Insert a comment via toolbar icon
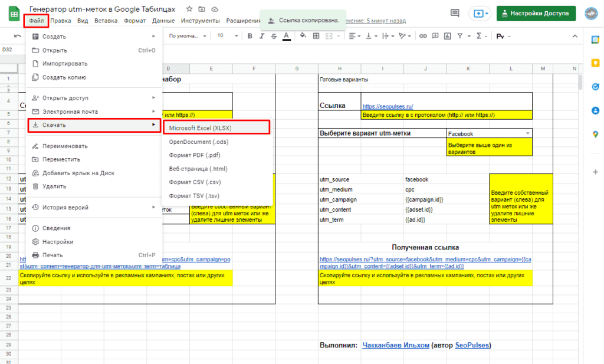Image resolution: width=604 pixels, height=364 pixels. pyautogui.click(x=435, y=36)
